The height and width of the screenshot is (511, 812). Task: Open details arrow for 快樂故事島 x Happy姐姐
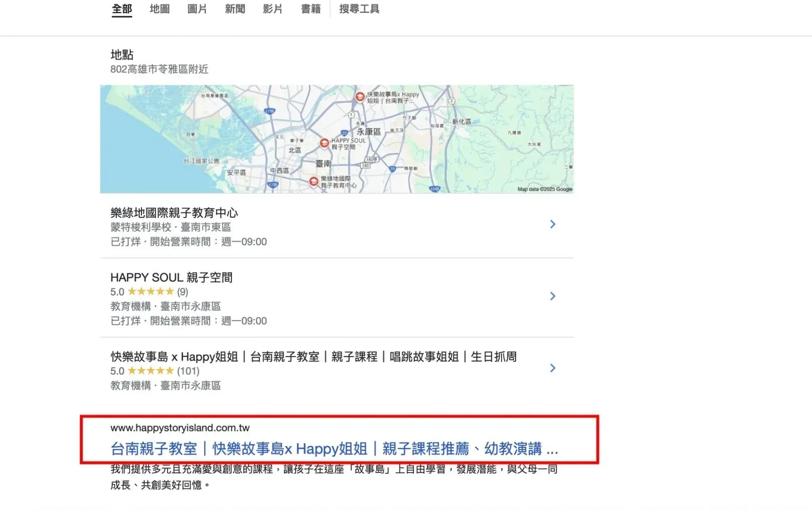tap(552, 368)
